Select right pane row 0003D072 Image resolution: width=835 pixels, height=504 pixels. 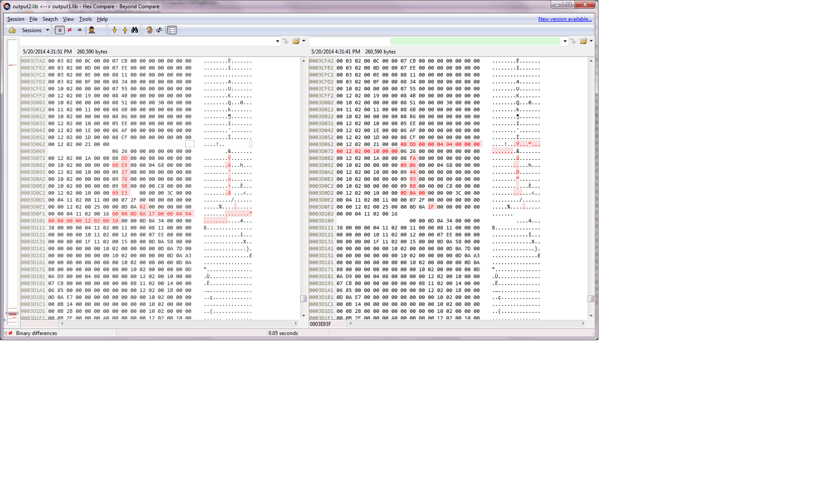click(x=425, y=151)
